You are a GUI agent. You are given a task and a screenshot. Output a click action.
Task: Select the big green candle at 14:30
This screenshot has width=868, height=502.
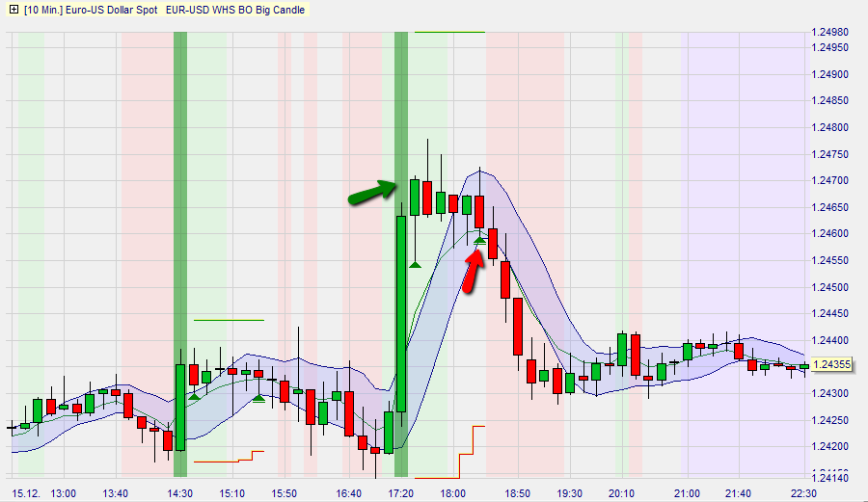click(x=180, y=408)
